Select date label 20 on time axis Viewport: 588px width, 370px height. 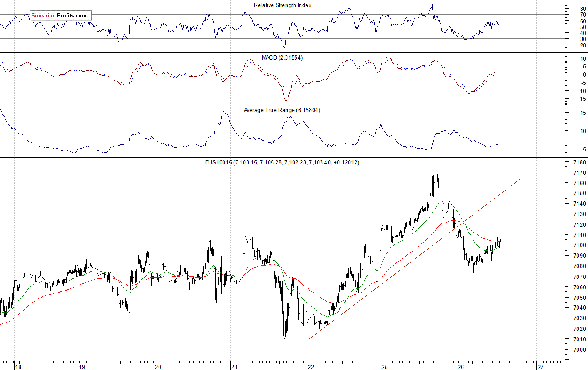coord(158,367)
